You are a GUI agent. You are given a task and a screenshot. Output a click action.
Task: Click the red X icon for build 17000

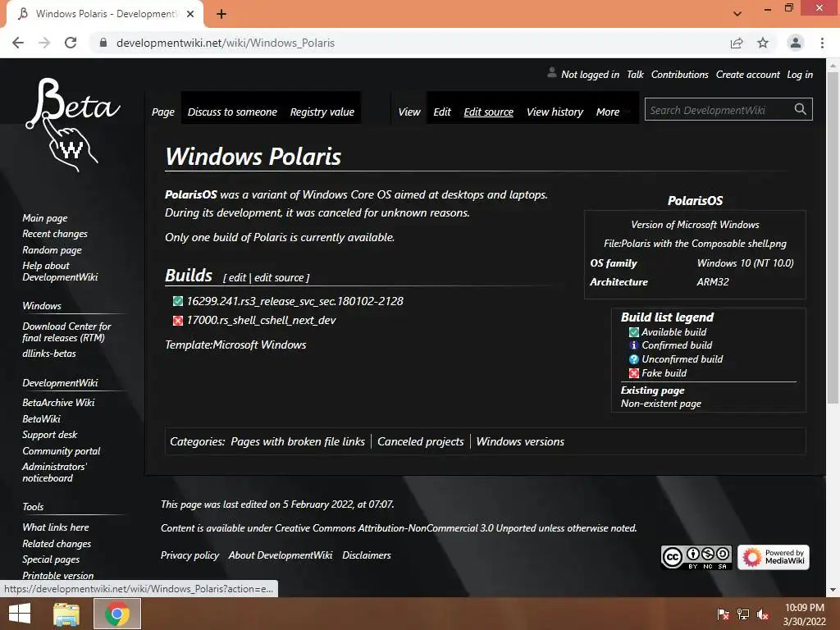[x=178, y=321]
